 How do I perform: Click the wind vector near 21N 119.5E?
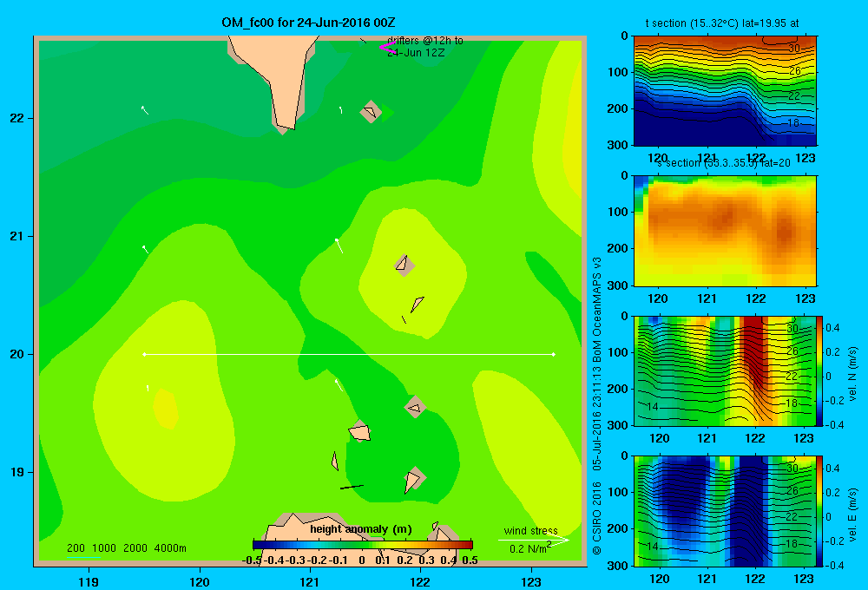[x=146, y=250]
